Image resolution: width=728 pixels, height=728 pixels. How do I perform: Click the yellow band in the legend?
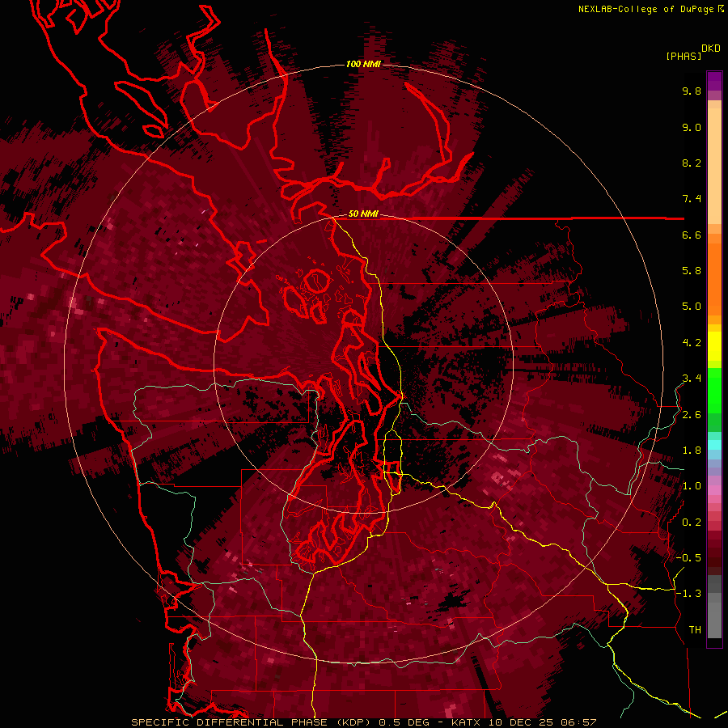pyautogui.click(x=714, y=346)
